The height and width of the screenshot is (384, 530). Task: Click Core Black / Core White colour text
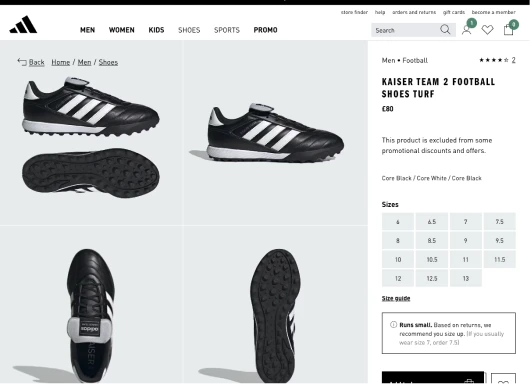point(432,178)
